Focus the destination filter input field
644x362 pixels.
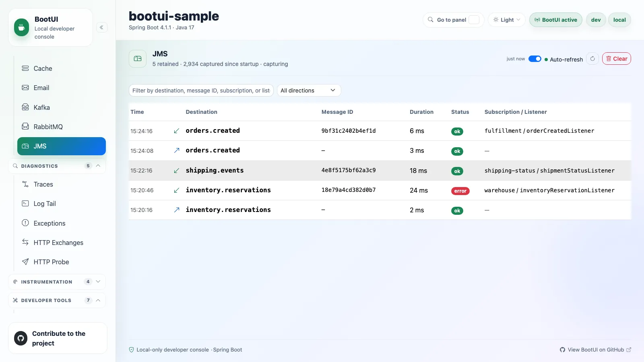[201, 90]
